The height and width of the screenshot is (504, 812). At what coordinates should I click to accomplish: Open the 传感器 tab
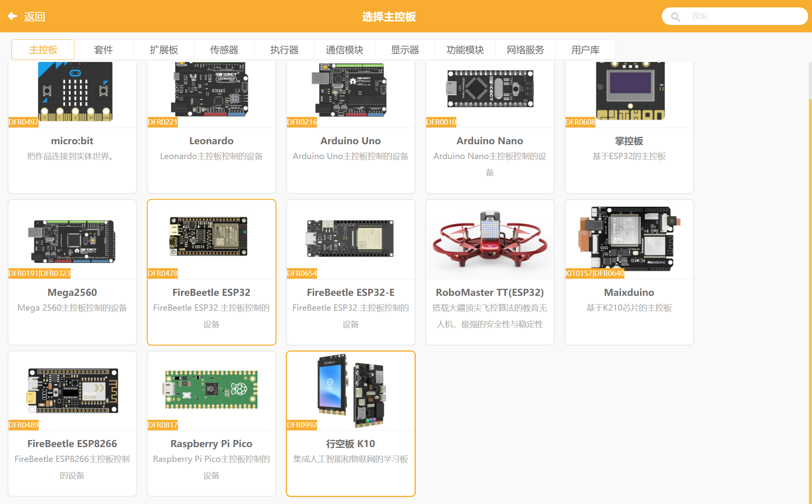point(224,50)
